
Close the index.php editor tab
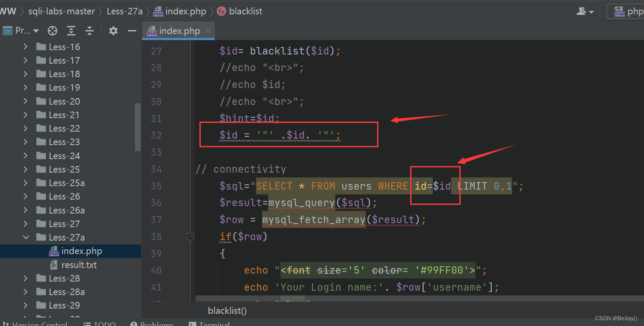click(208, 31)
